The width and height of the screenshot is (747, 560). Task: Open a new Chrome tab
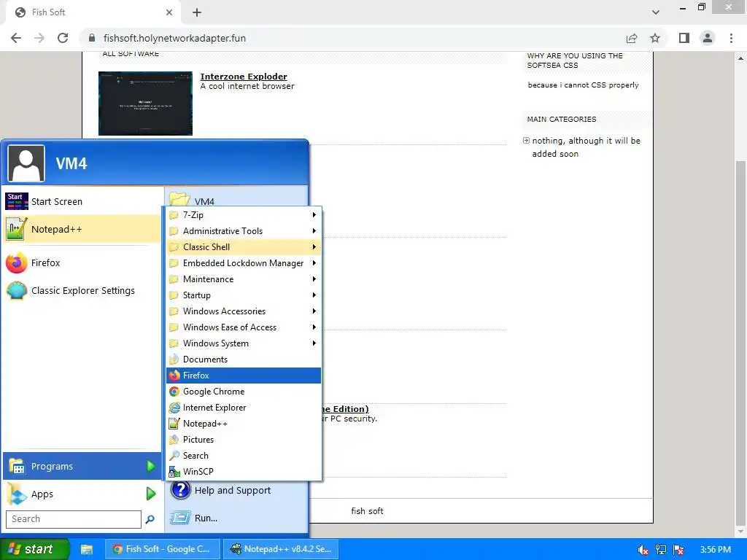(197, 12)
